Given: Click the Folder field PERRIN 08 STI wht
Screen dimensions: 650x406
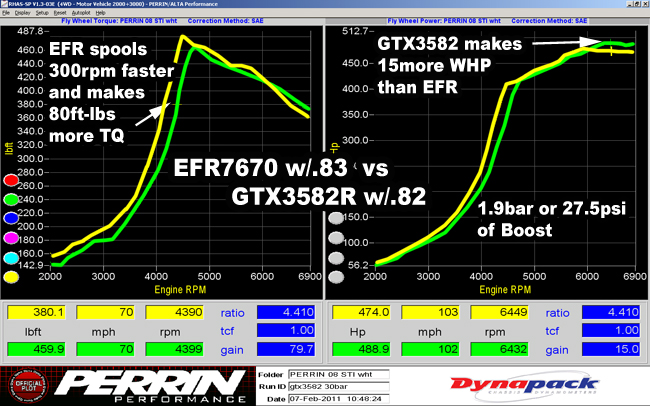Looking at the screenshot, I should 339,374.
